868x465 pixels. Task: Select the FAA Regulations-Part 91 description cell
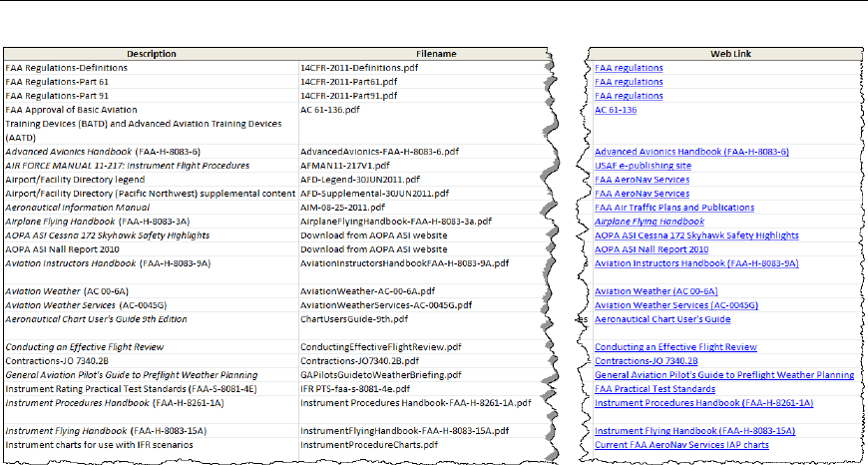(57, 96)
